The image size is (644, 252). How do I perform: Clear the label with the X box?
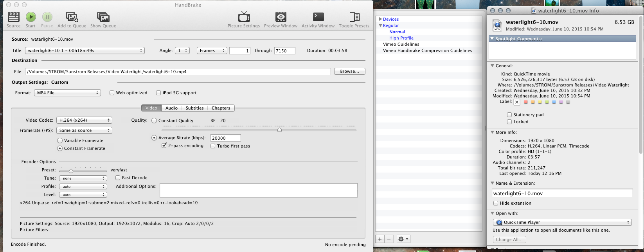click(x=517, y=102)
